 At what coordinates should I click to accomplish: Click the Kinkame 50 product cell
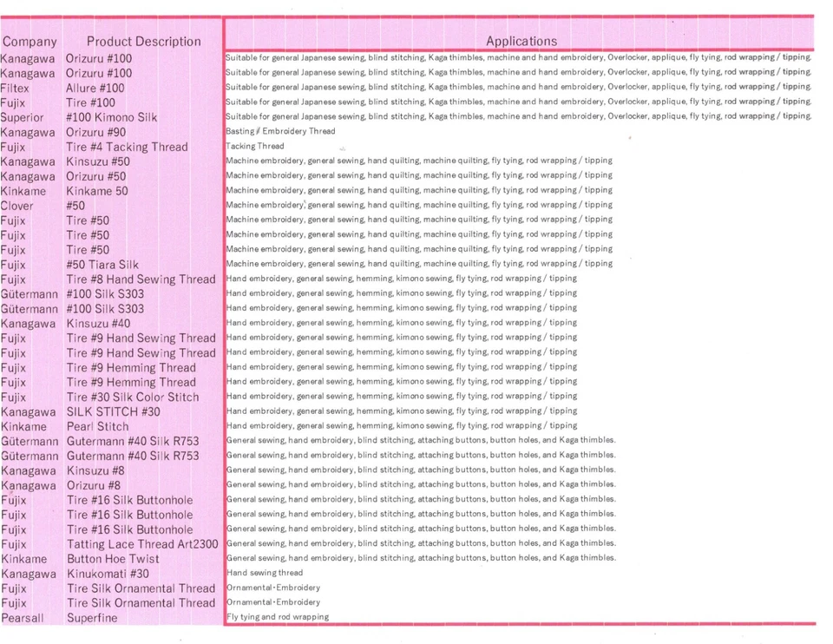pyautogui.click(x=96, y=191)
